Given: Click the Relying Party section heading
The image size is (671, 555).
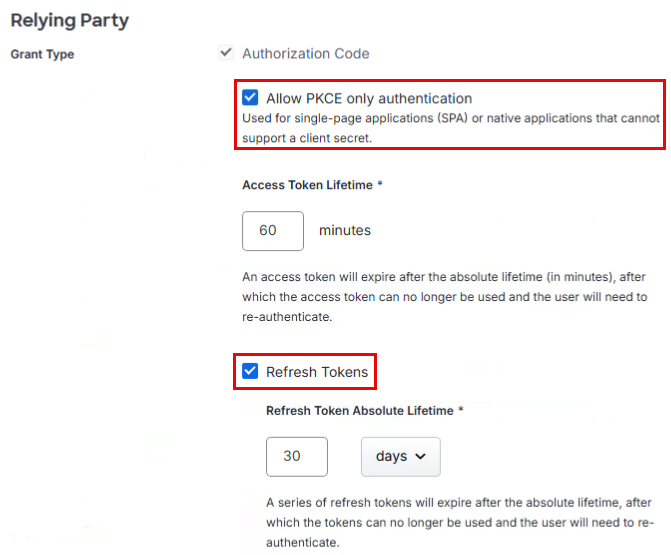Looking at the screenshot, I should click(70, 19).
